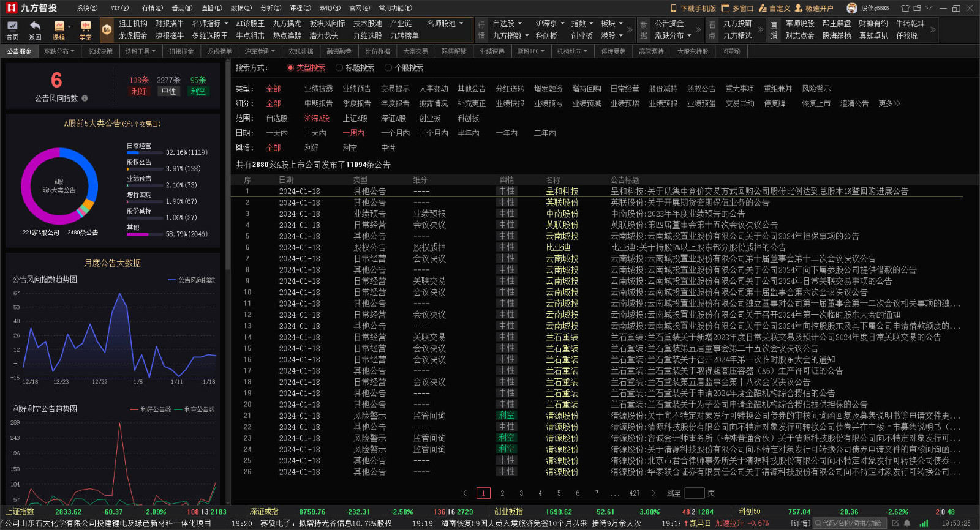Go to previous page arrow in pagination
This screenshot has width=980, height=530.
click(465, 493)
